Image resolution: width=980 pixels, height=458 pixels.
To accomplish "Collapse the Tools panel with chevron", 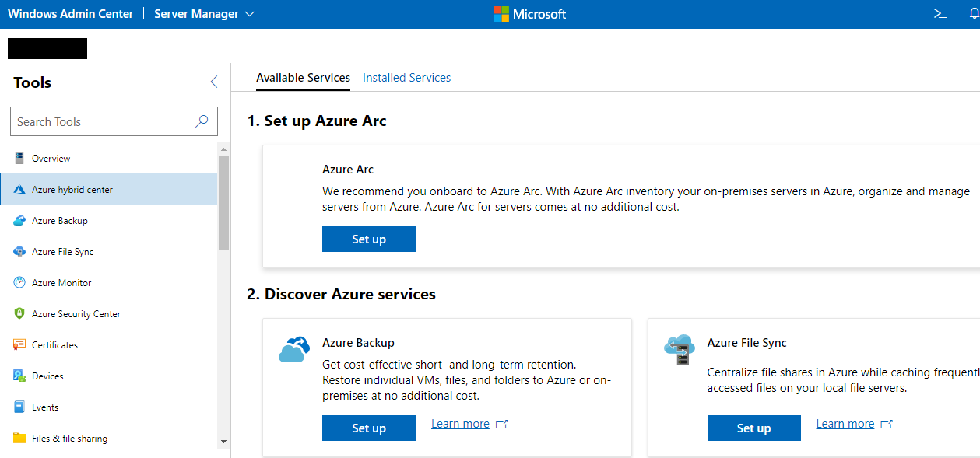I will [x=213, y=82].
